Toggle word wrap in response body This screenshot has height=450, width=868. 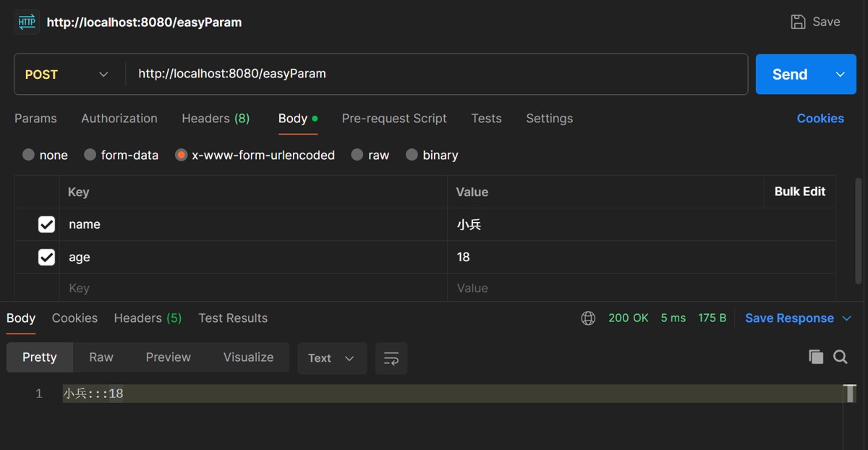pos(391,358)
